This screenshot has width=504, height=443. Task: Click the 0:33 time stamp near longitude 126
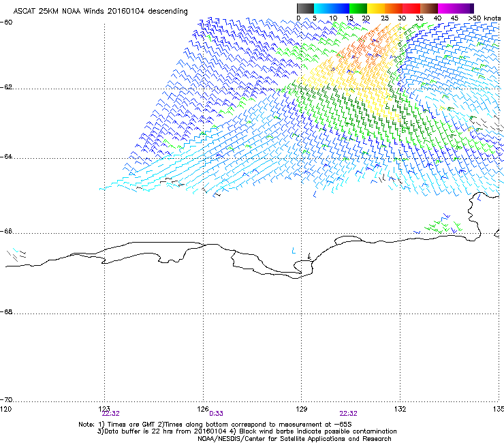click(216, 414)
